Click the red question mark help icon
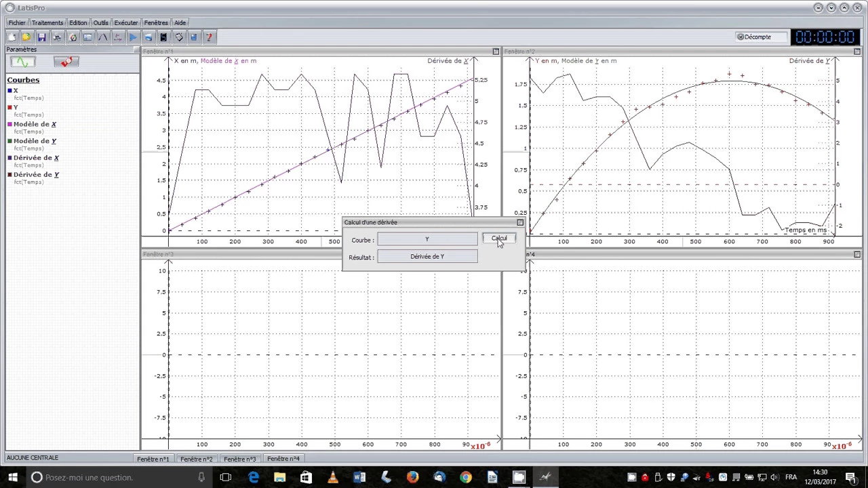Viewport: 868px width, 488px height. point(210,37)
